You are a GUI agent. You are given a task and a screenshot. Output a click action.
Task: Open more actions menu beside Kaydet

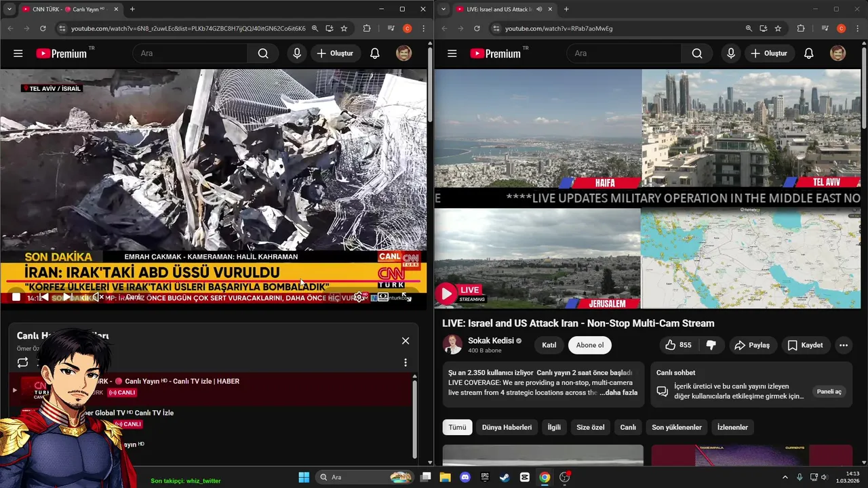pyautogui.click(x=844, y=345)
